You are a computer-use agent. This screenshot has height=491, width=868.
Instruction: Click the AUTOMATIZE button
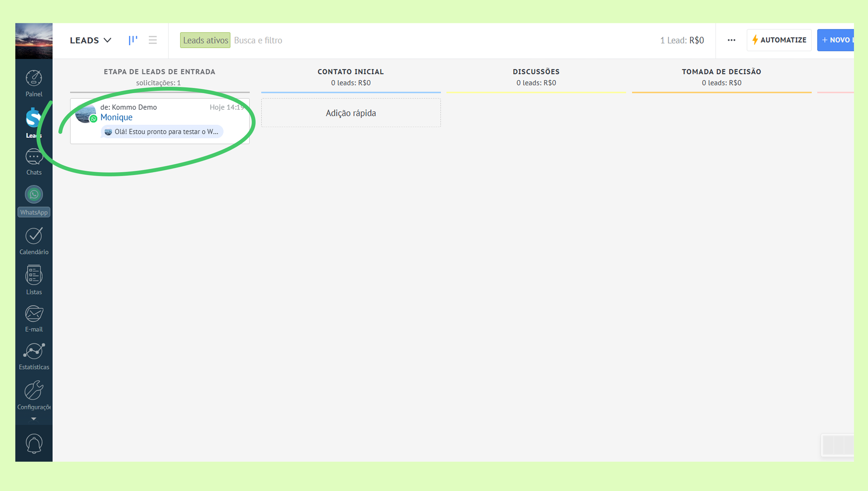[x=779, y=40]
